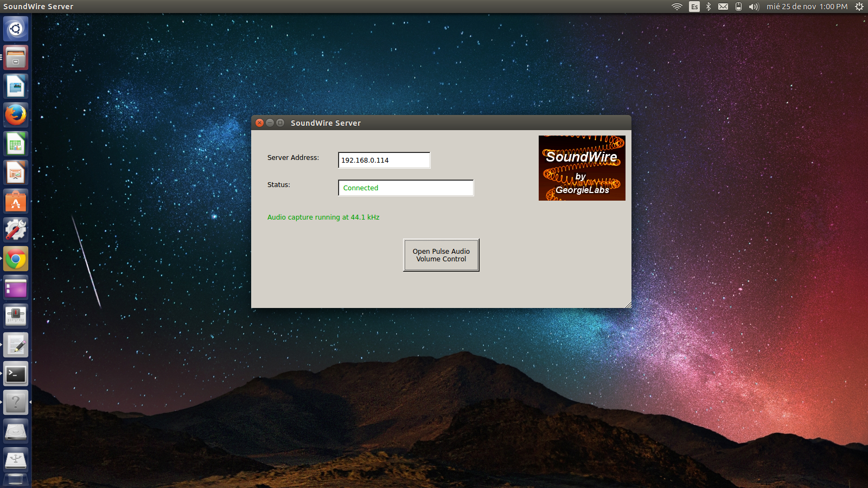Open the Ubuntu Dash
This screenshot has width=868, height=488.
coord(16,28)
